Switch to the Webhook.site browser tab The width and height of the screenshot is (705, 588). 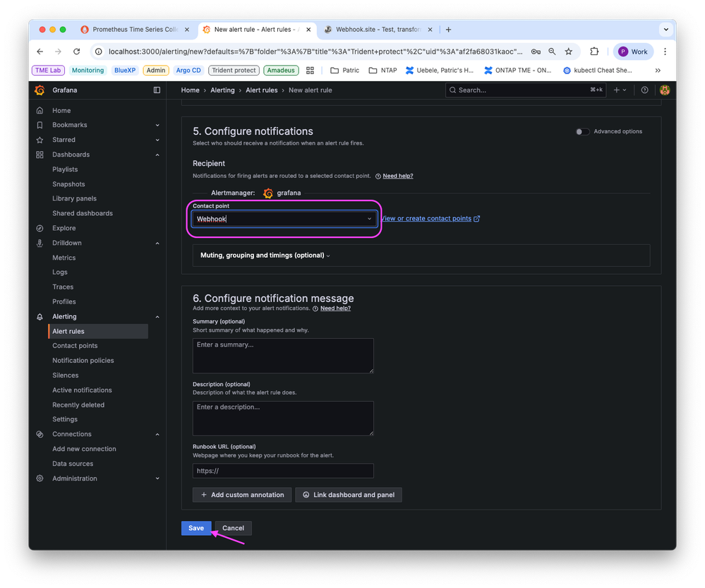click(378, 30)
